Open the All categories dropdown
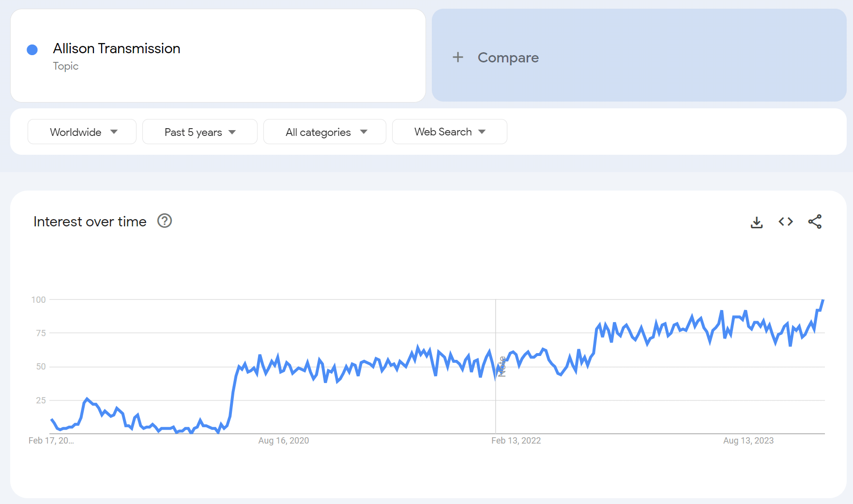 point(324,132)
